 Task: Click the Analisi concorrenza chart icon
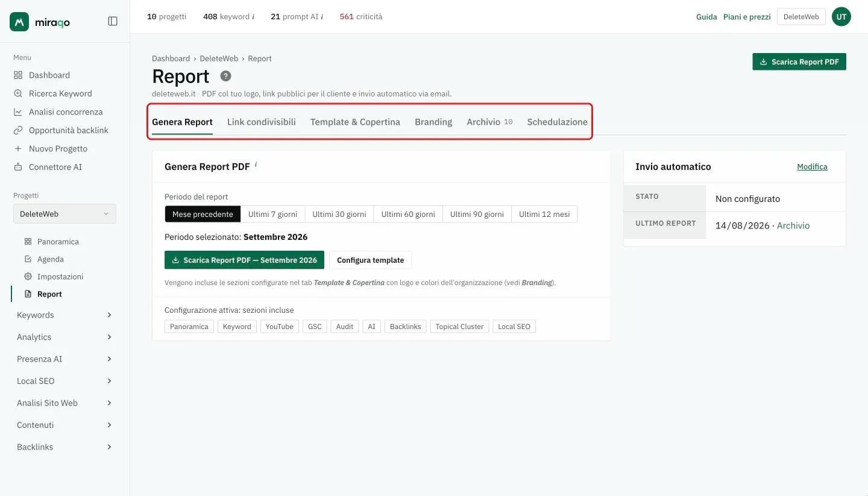[x=18, y=112]
